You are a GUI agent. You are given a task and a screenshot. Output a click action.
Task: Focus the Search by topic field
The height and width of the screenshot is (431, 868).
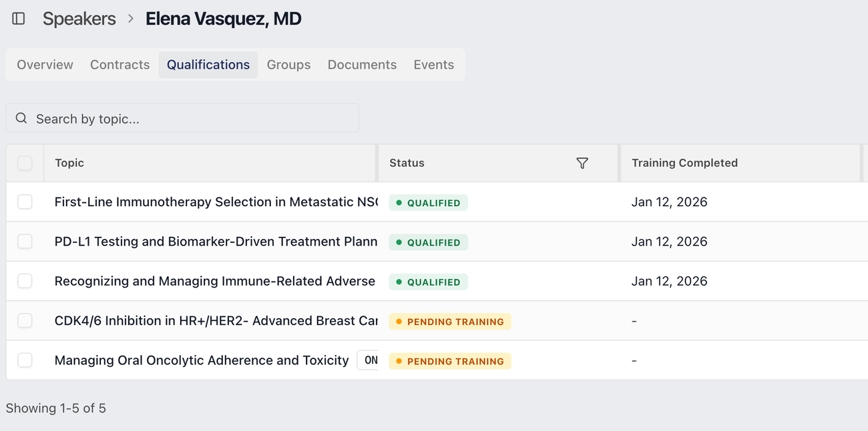(x=182, y=118)
